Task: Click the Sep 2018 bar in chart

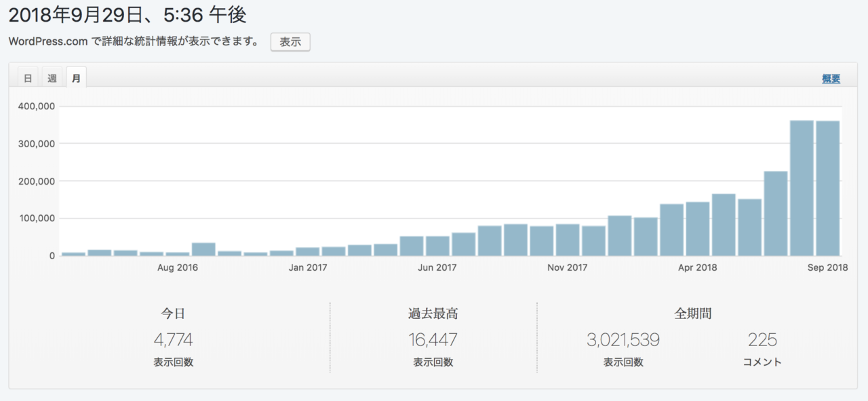Action: (827, 189)
